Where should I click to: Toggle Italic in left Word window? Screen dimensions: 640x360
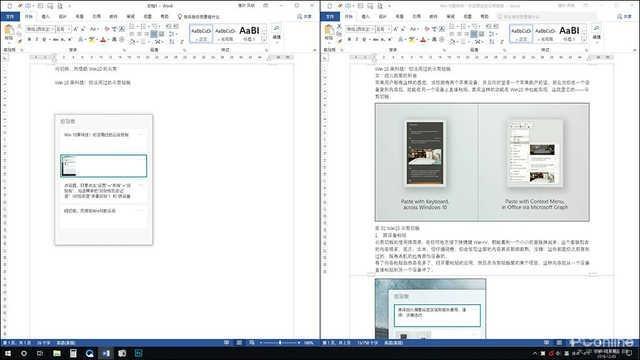click(x=37, y=39)
